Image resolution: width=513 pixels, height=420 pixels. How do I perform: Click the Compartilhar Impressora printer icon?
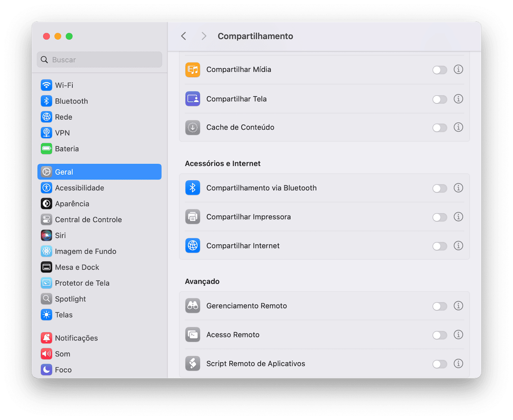[193, 217]
